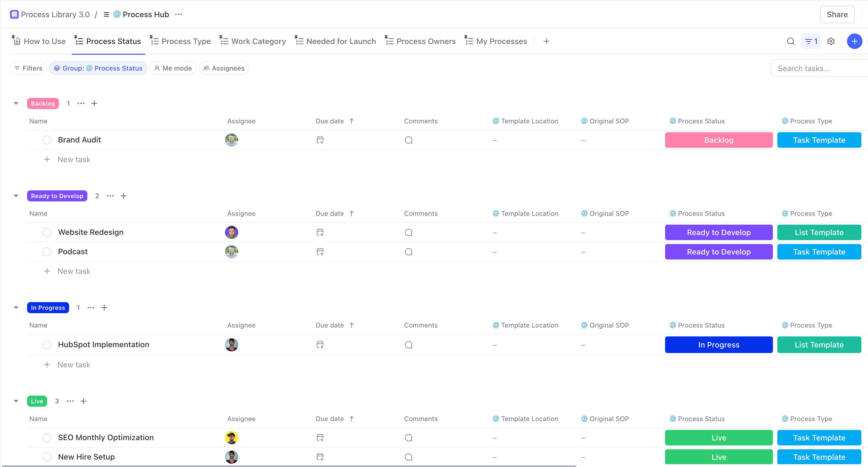Open the assignee avatar on Website Redesign
Image resolution: width=868 pixels, height=467 pixels.
pos(231,232)
